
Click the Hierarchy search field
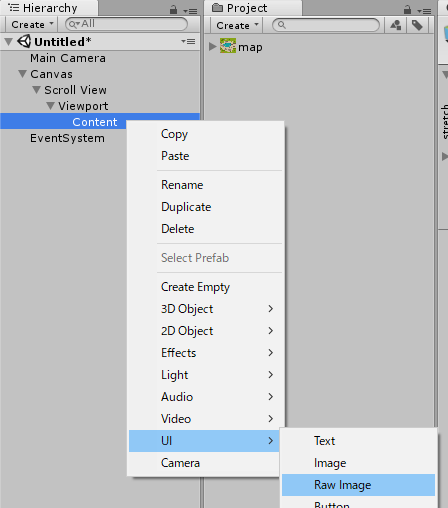[x=127, y=24]
